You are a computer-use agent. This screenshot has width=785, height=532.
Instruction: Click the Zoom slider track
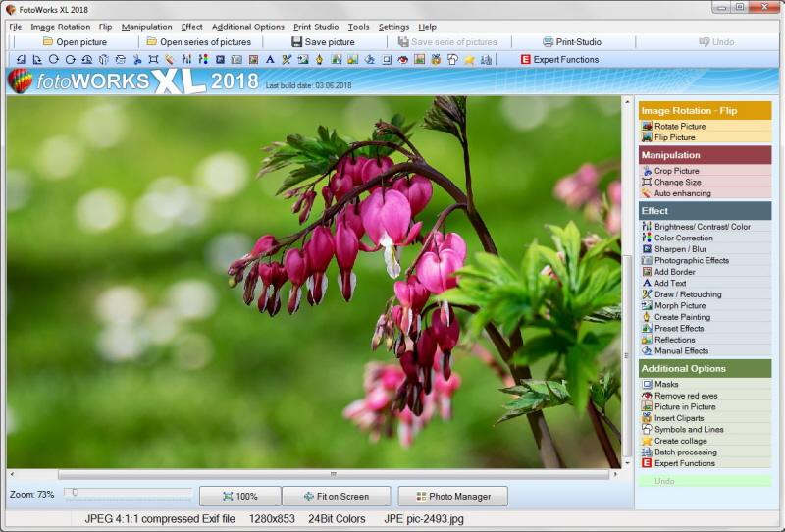tap(128, 493)
